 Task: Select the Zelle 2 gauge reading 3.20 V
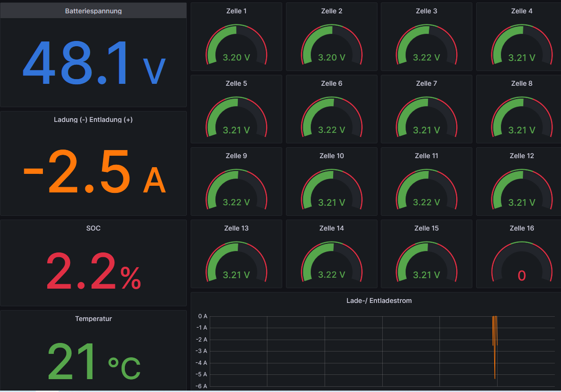(331, 58)
